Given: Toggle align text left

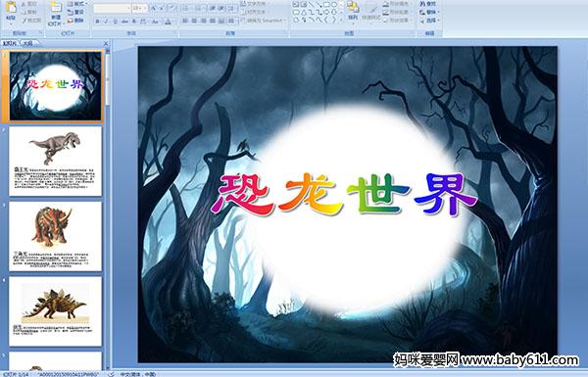Looking at the screenshot, I should pos(185,21).
